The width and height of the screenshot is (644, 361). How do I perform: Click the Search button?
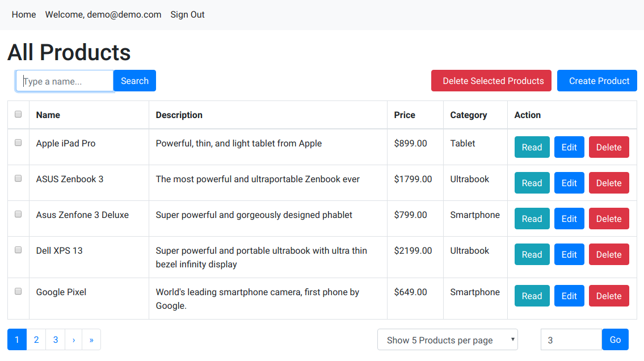[x=134, y=81]
